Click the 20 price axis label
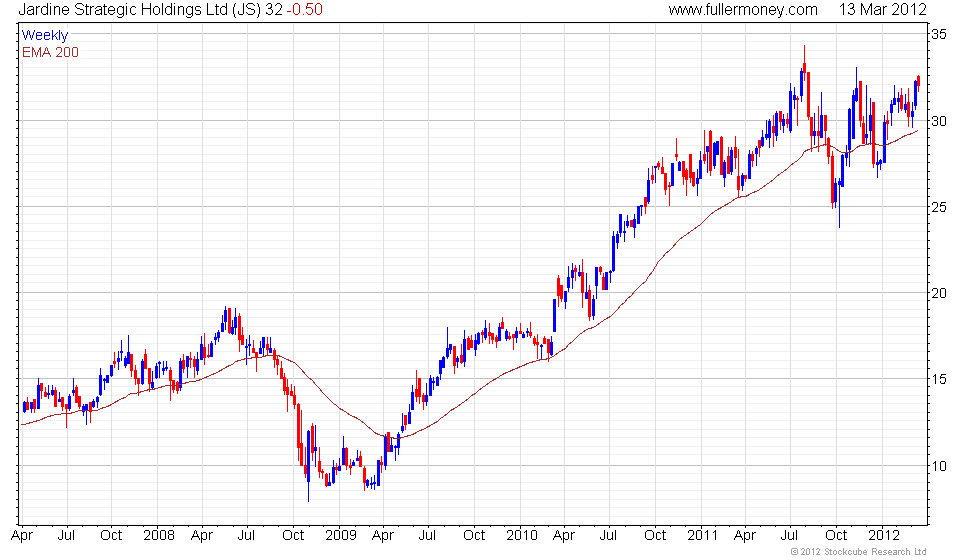This screenshot has height=560, width=980. pos(938,293)
